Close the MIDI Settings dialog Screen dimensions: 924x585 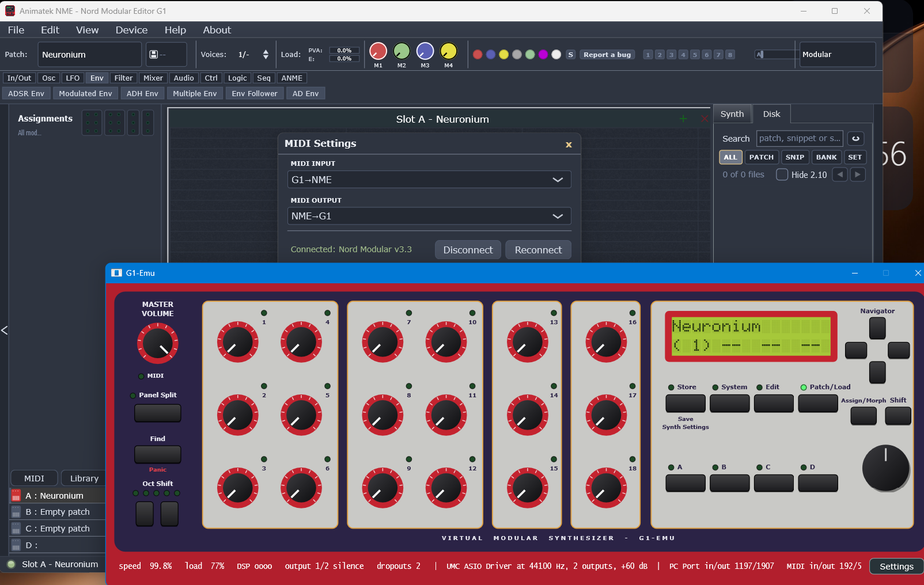point(569,145)
